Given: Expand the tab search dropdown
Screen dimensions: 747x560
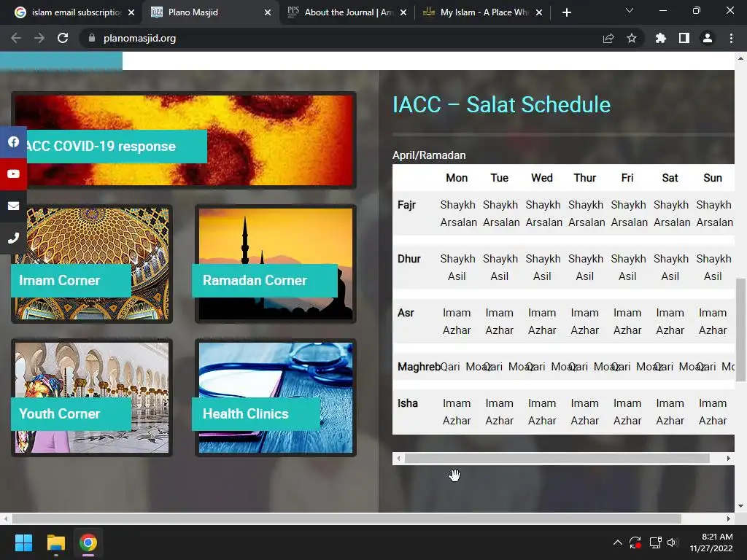Looking at the screenshot, I should point(630,10).
